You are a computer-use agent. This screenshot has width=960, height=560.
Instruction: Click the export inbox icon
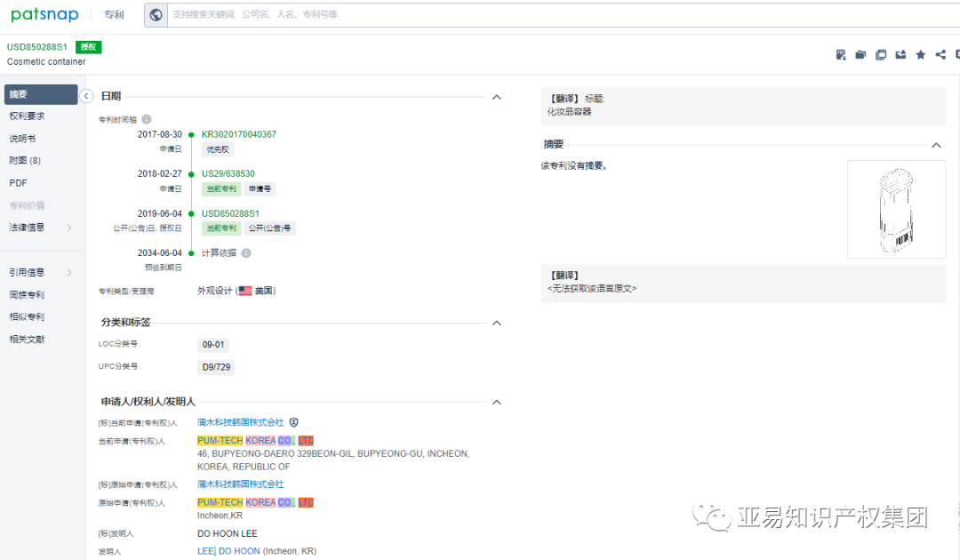[900, 55]
